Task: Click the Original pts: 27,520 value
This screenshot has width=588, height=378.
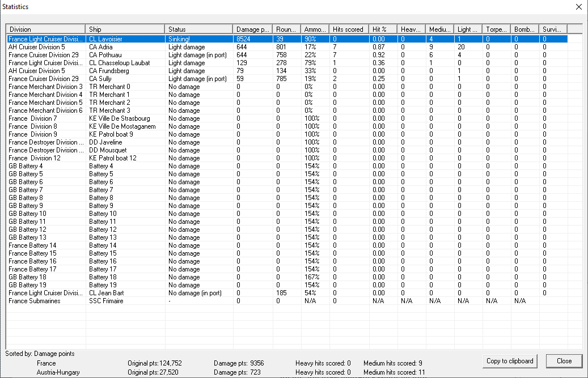Action: (x=153, y=372)
